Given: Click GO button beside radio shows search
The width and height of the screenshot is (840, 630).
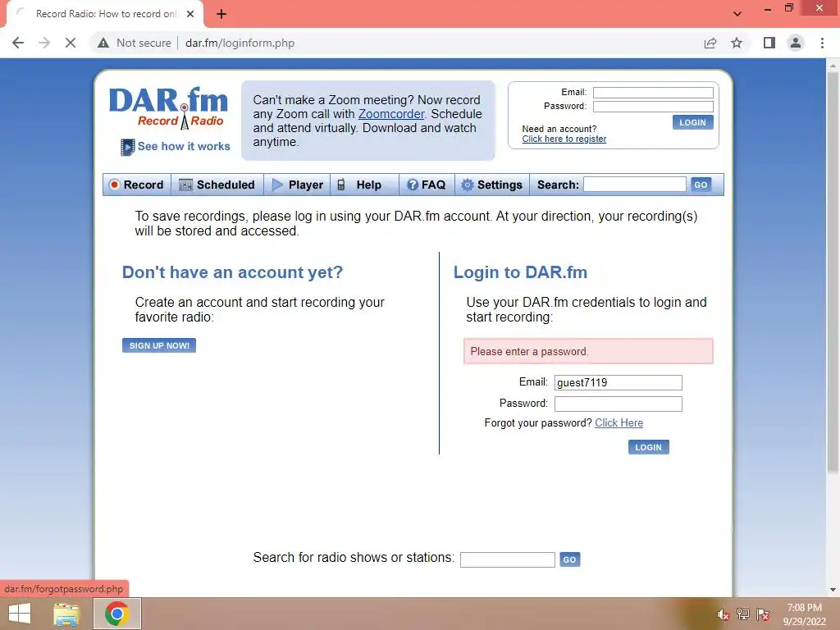Looking at the screenshot, I should tap(569, 559).
